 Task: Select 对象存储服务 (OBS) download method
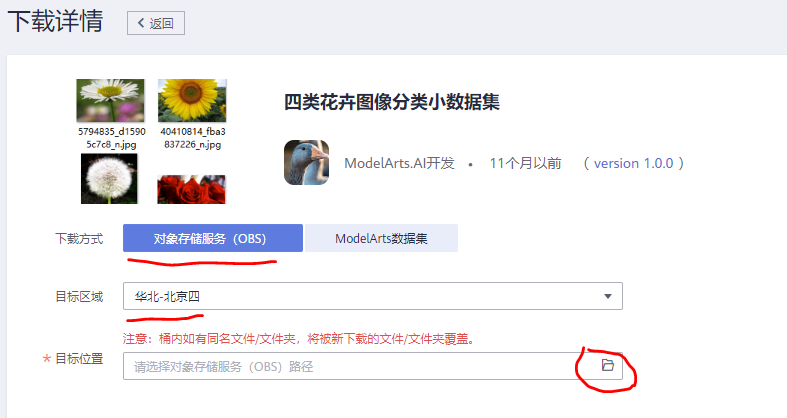pos(213,238)
